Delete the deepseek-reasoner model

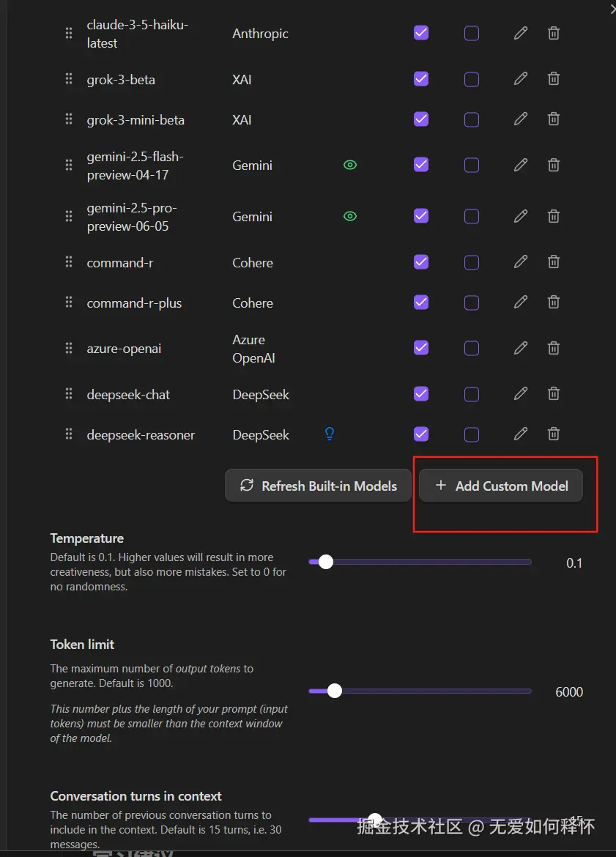coord(554,434)
